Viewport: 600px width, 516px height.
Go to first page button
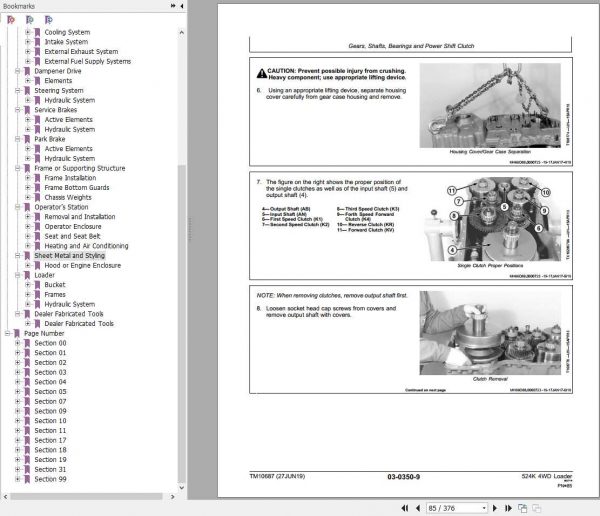[x=404, y=508]
